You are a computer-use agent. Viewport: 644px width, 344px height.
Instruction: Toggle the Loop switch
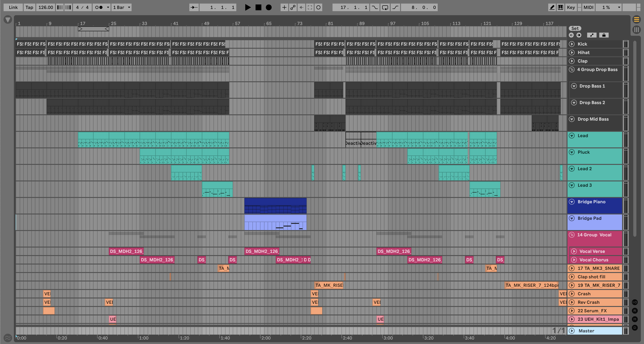pos(385,8)
